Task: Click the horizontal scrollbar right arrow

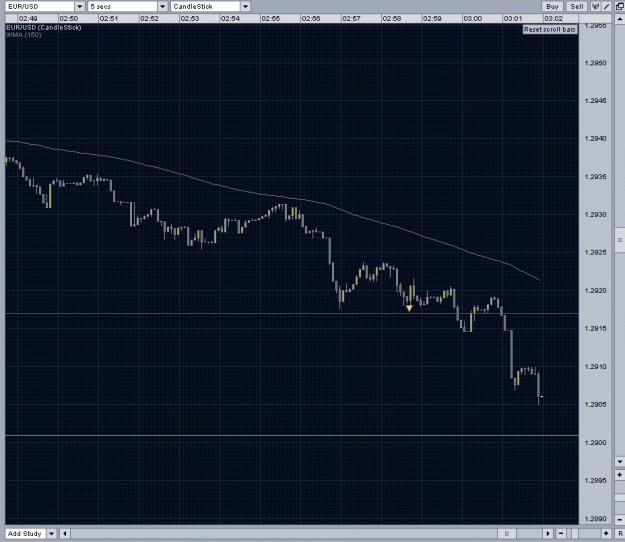Action: click(548, 533)
